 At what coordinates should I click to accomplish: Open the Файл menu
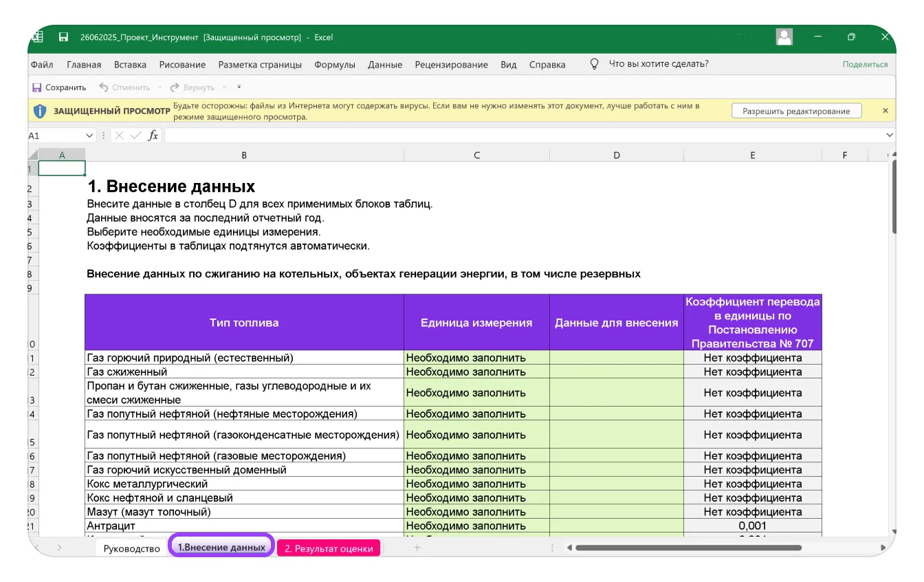(42, 65)
